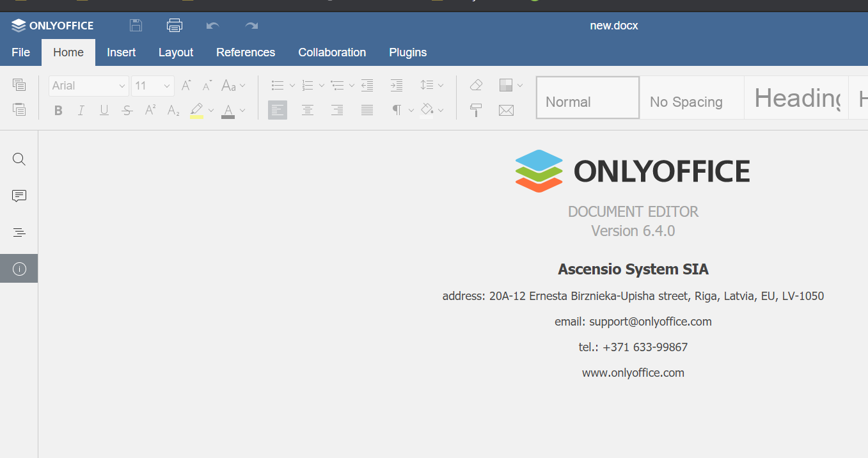Open Mail Merge with the envelope icon
Screen dimensions: 868x458
tap(506, 110)
